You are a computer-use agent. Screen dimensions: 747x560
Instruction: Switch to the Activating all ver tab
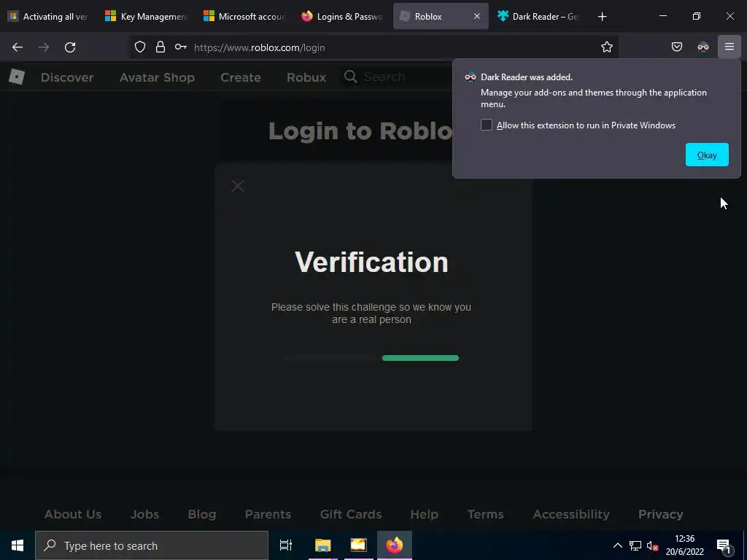pyautogui.click(x=48, y=17)
